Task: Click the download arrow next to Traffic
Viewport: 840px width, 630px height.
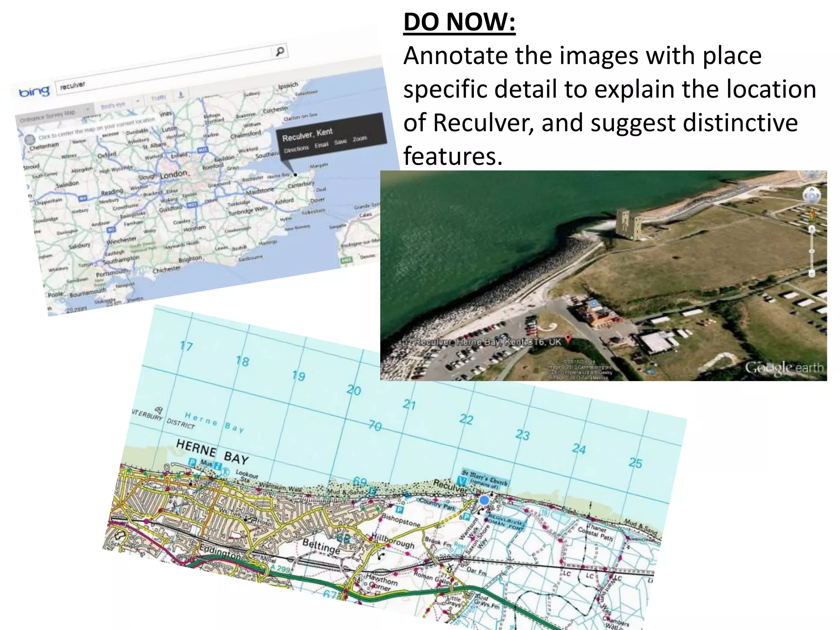Action: (x=180, y=95)
